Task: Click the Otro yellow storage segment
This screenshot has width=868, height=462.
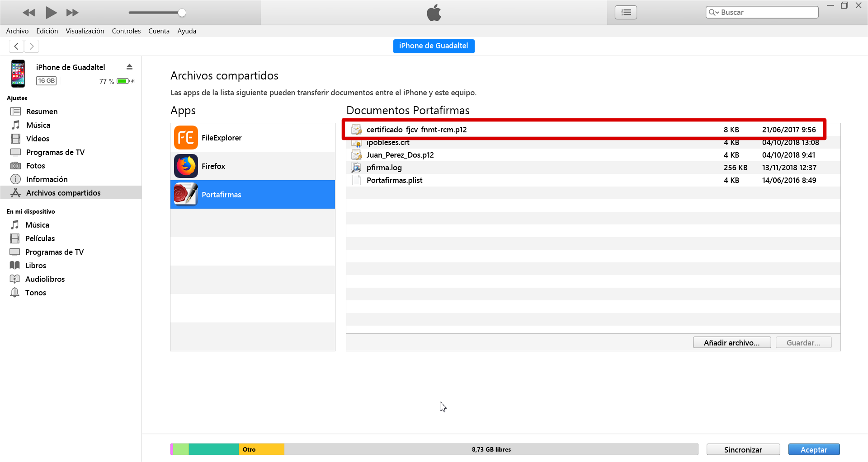Action: 261,449
